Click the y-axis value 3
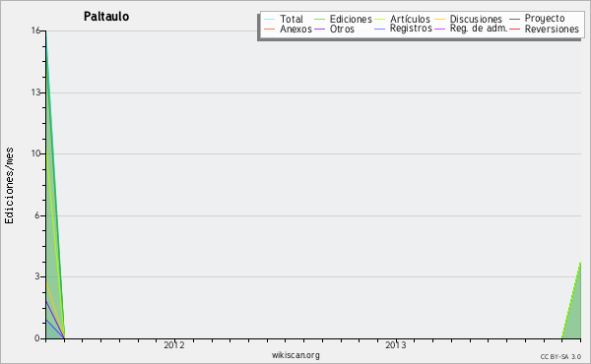 click(37, 276)
